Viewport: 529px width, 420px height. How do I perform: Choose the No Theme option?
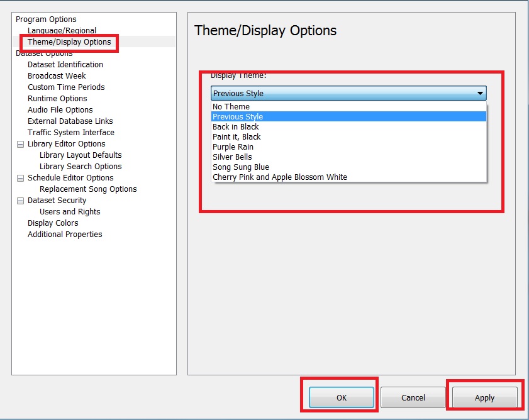231,107
